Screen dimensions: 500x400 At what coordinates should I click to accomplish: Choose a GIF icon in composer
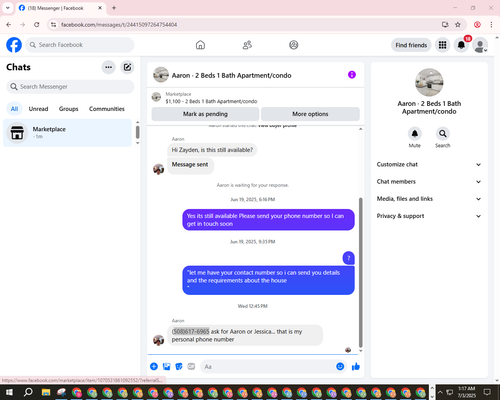point(191,367)
